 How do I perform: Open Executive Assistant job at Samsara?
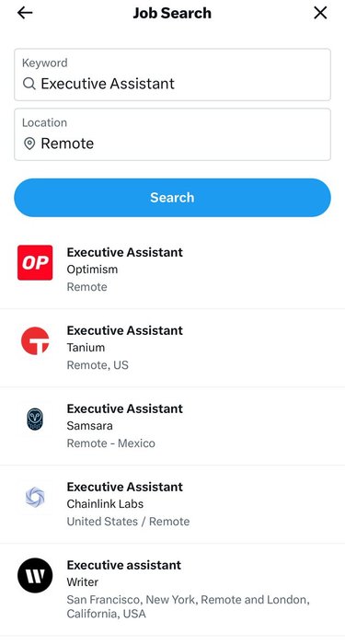[x=173, y=426]
